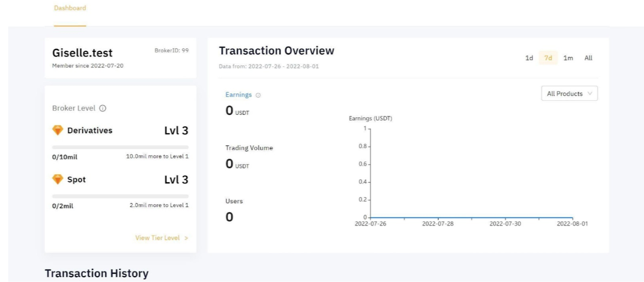The image size is (644, 282).
Task: Click the Transaction History heading
Action: coord(97,273)
